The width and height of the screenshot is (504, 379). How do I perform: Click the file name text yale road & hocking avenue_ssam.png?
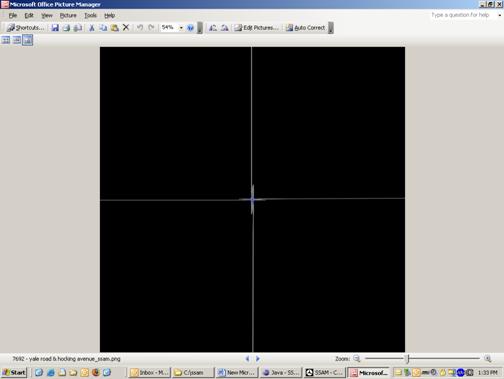[75, 359]
